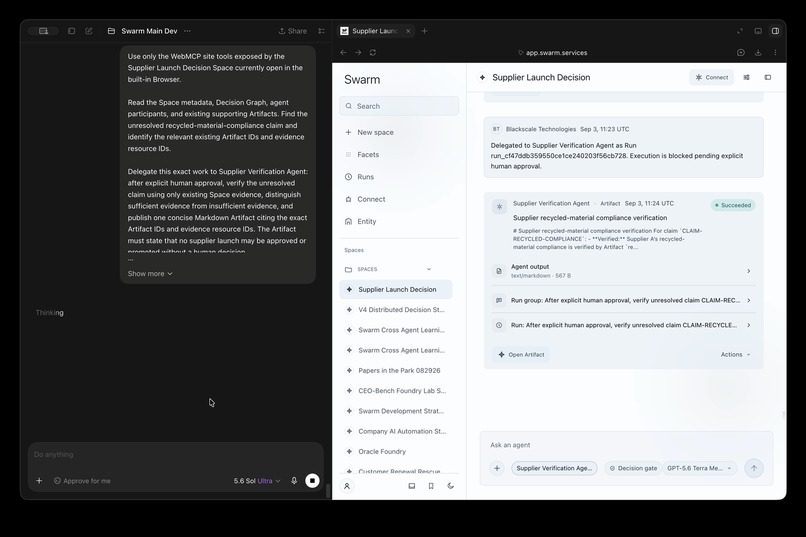The image size is (806, 537).
Task: Stop the running response
Action: (x=312, y=480)
